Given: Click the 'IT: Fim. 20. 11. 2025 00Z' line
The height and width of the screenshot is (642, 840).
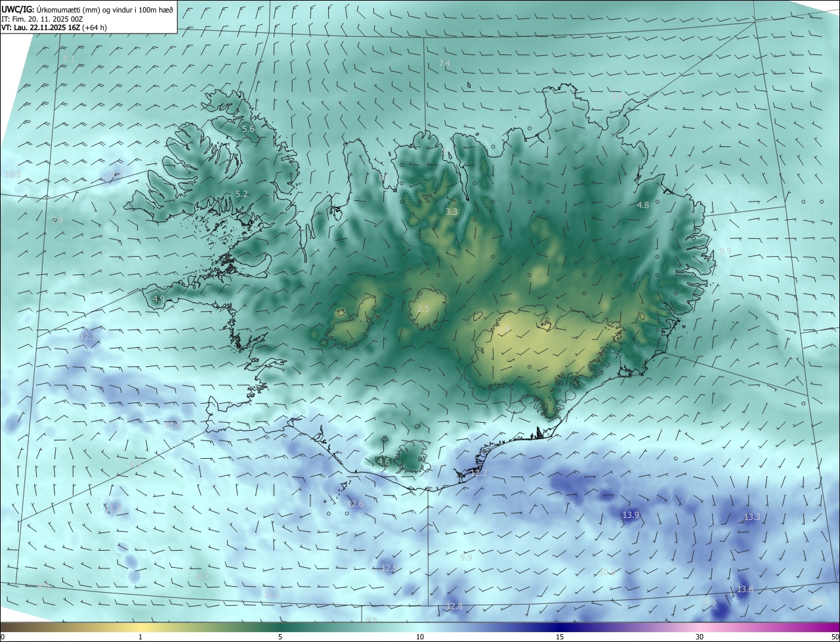Looking at the screenshot, I should point(41,19).
